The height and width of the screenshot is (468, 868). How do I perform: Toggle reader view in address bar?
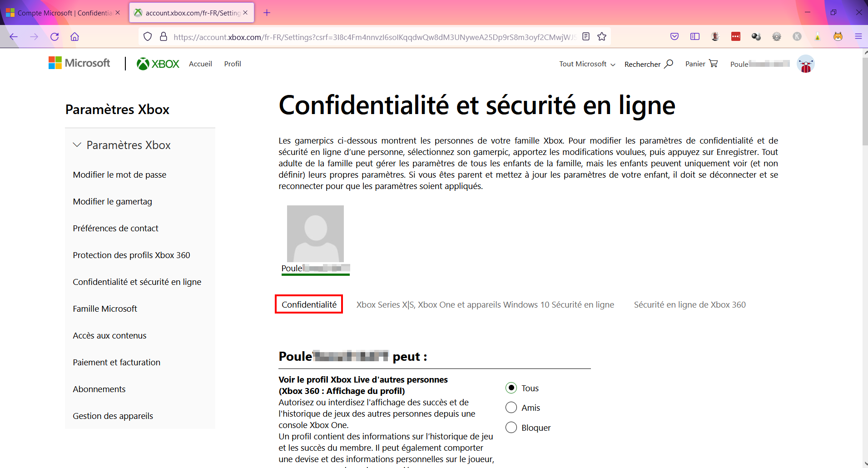[586, 37]
